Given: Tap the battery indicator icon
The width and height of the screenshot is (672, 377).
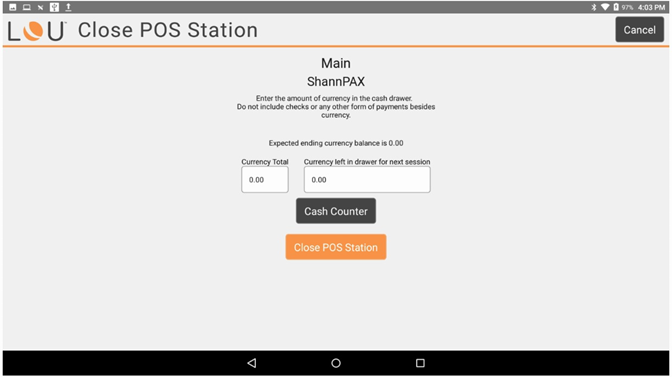Looking at the screenshot, I should click(616, 7).
